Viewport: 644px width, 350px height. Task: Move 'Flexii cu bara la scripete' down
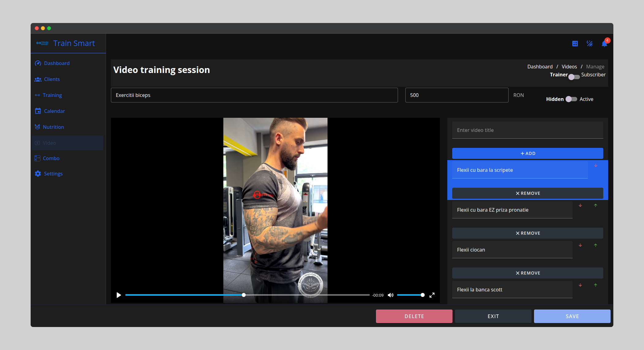pos(596,165)
